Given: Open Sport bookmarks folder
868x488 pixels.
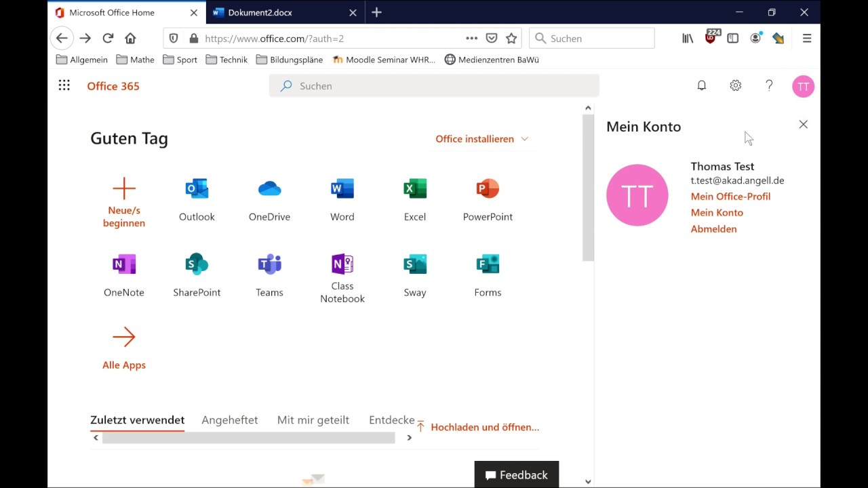Looking at the screenshot, I should [180, 60].
